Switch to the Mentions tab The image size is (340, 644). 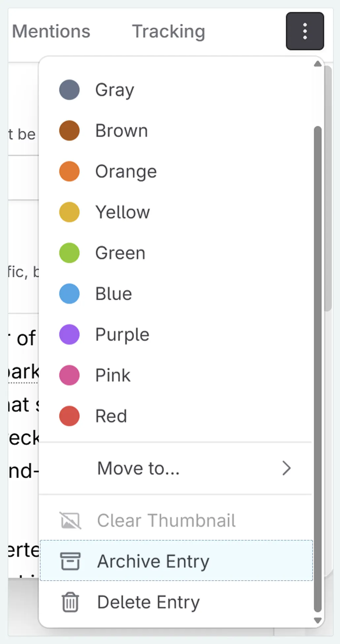pos(51,31)
